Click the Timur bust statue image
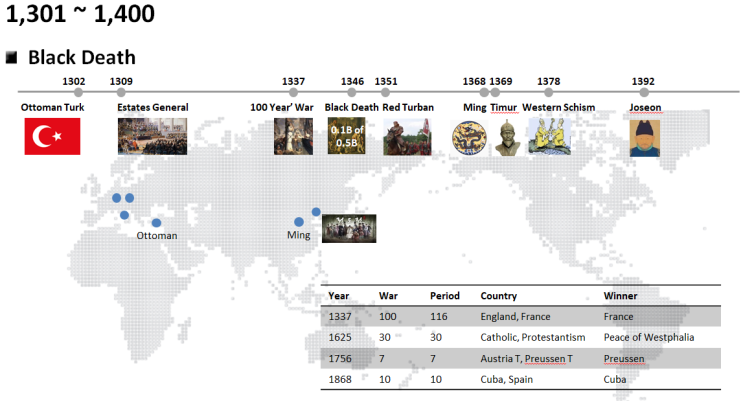Screen dimensions: 743x401 pyautogui.click(x=507, y=137)
